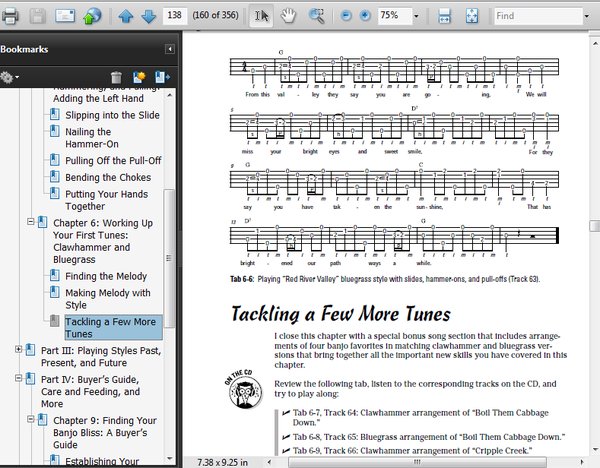600x468 pixels.
Task: Open Part III: Playing Styles bookmark
Action: (101, 356)
